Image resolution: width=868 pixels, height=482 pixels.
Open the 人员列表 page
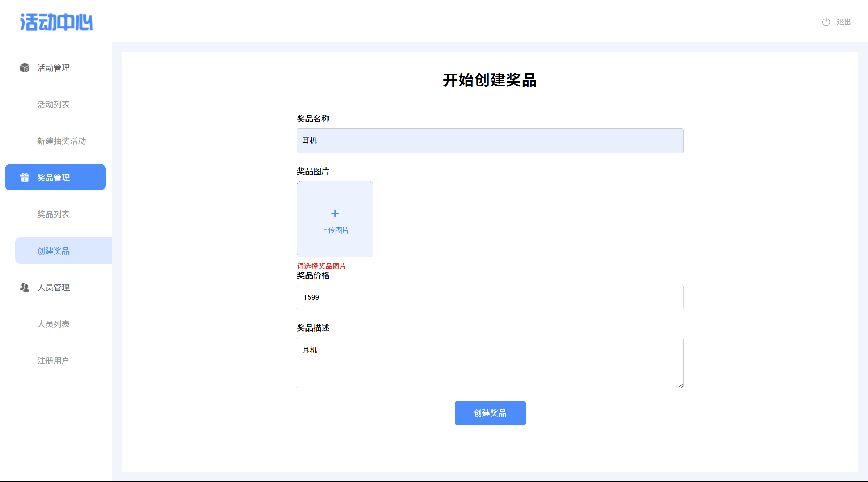click(x=54, y=324)
